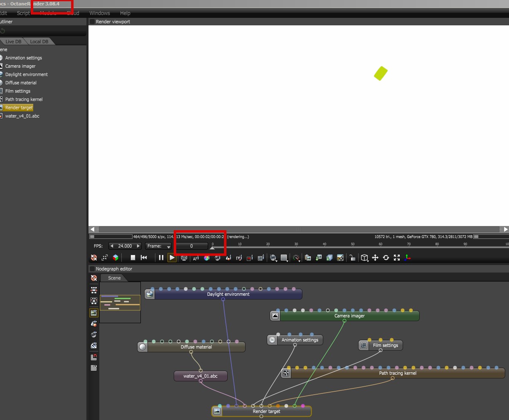
Task: Click the camera target picker icon
Action: [239, 258]
